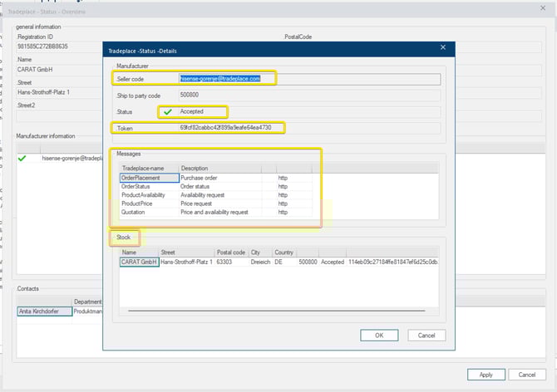Select CARAT GmbH in Stock table
557x392 pixels.
tap(138, 262)
